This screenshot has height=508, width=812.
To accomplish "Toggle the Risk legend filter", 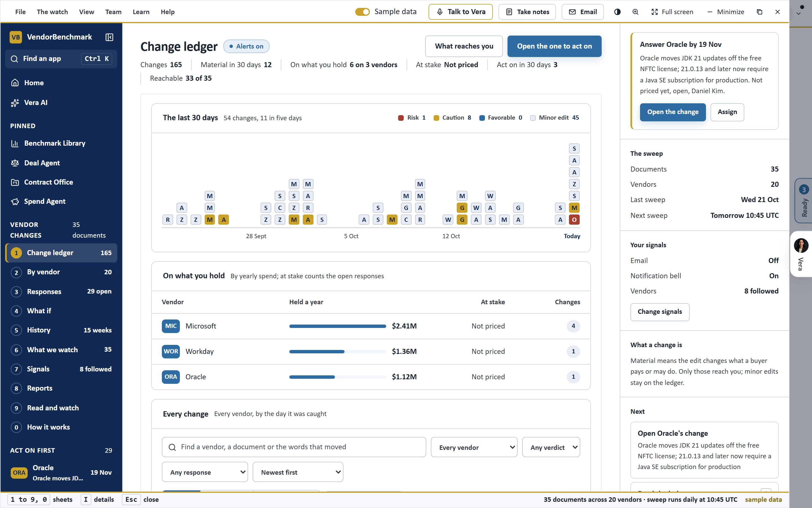I will 411,118.
